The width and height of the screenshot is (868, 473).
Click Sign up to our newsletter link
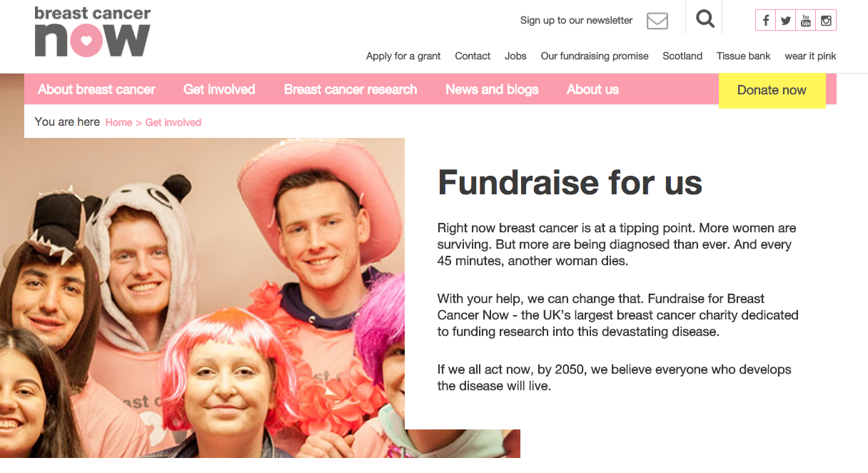point(576,20)
